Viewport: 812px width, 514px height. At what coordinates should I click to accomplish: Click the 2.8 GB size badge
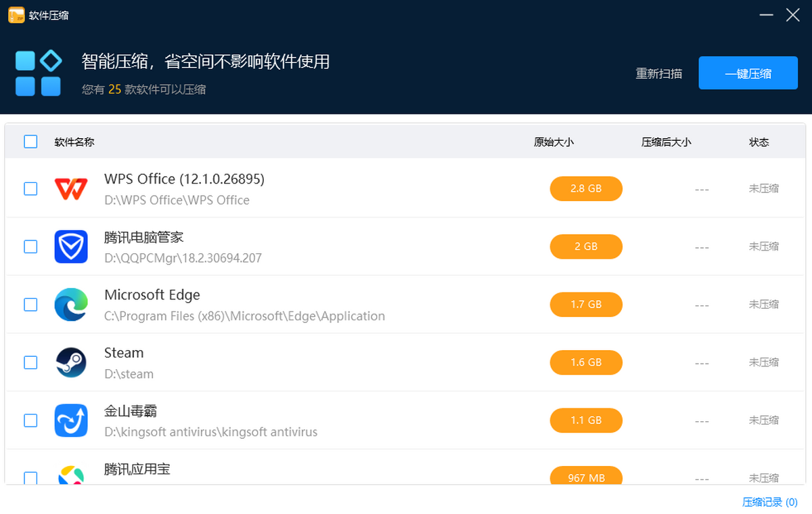pyautogui.click(x=586, y=189)
